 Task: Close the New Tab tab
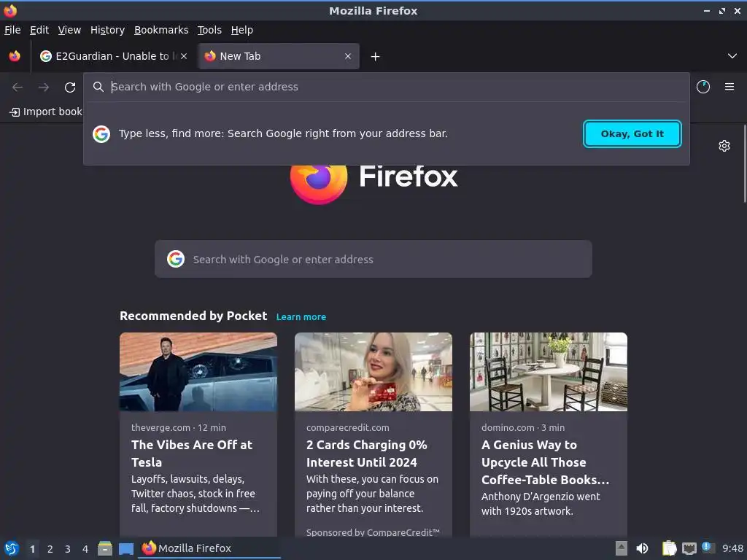click(348, 56)
